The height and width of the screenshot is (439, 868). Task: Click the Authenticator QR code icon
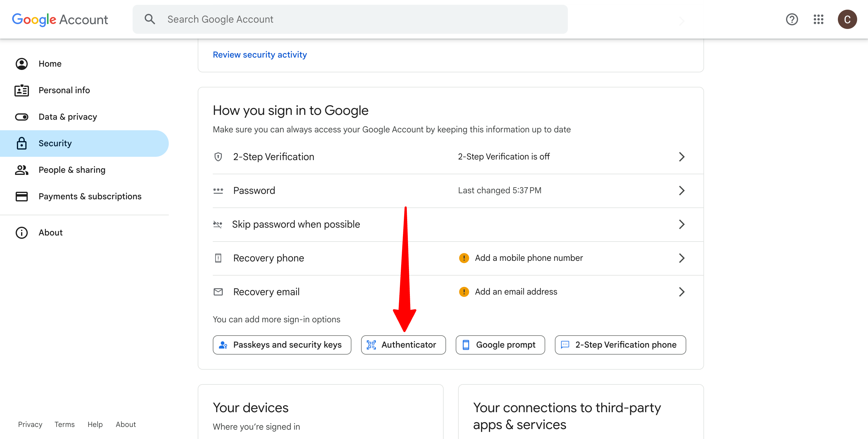[371, 345]
